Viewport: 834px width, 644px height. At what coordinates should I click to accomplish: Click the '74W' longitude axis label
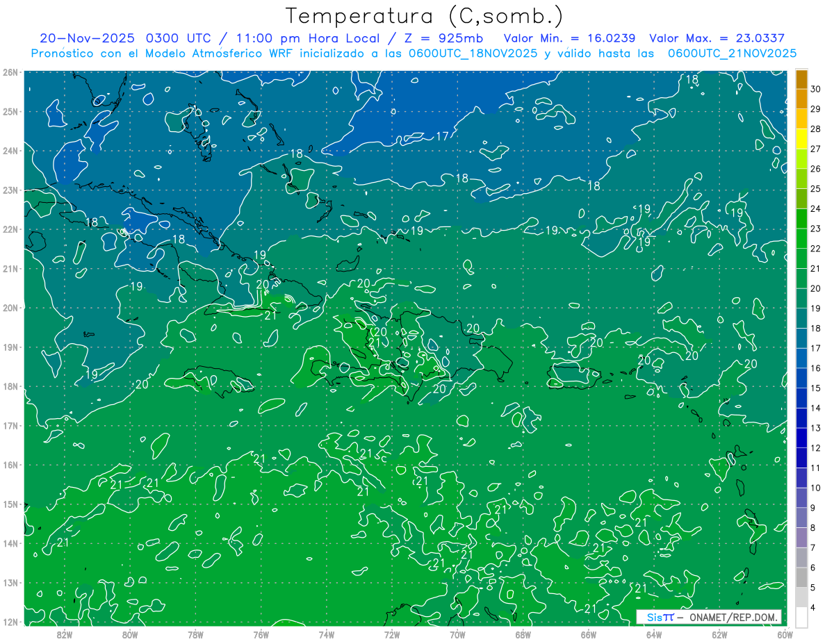[327, 634]
